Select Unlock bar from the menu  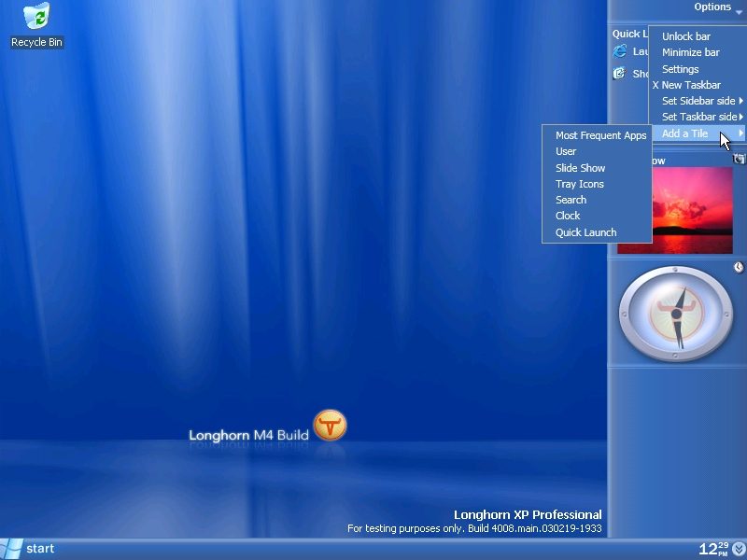coord(698,36)
